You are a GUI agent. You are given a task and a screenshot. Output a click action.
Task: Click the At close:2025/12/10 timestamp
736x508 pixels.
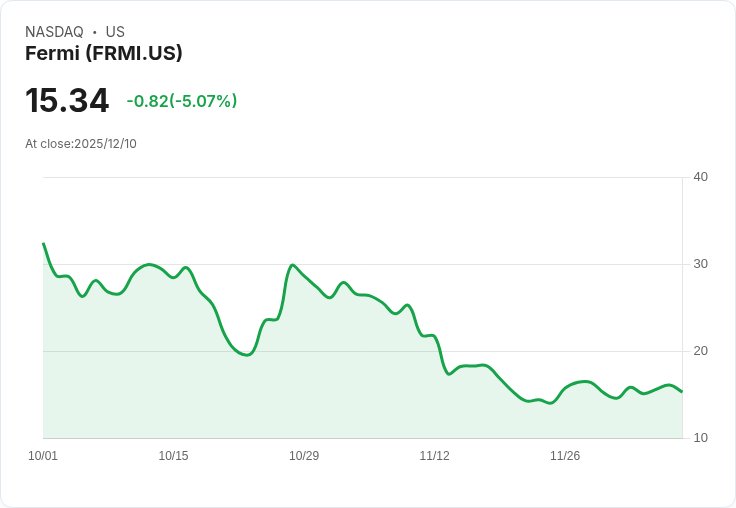[x=81, y=144]
